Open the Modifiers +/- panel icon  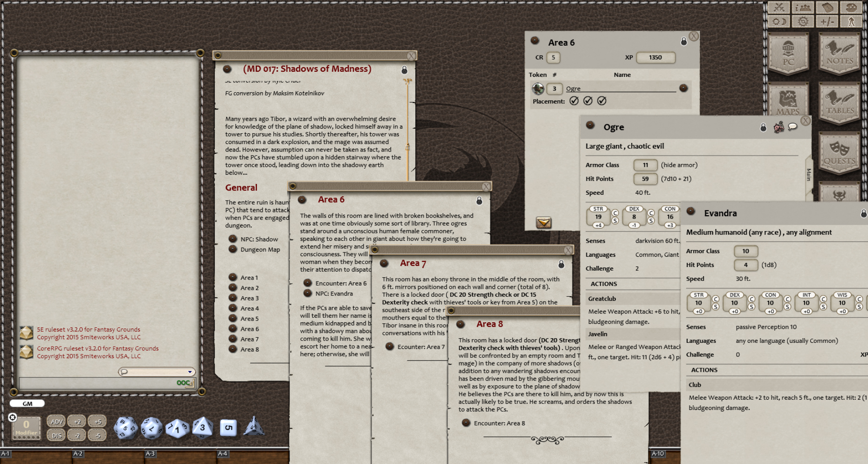[x=827, y=21]
